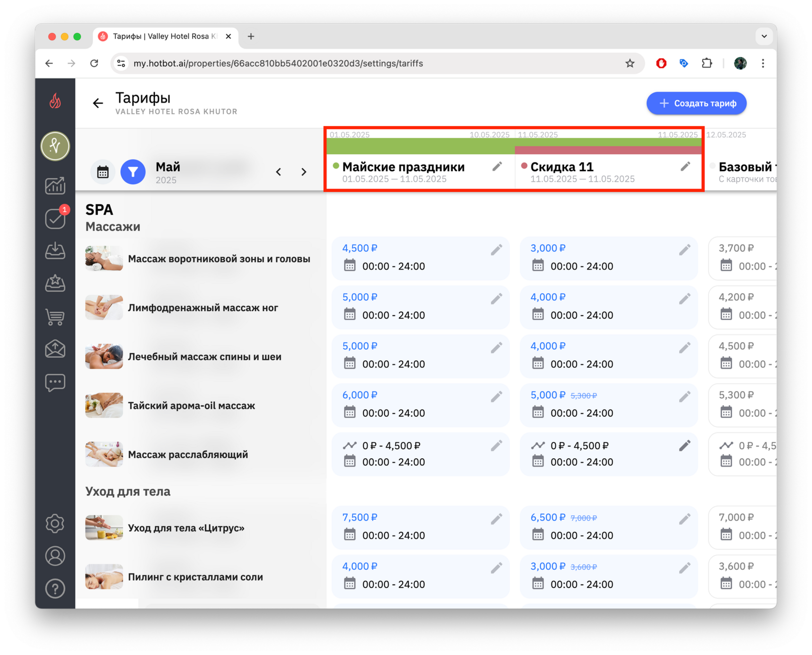Image resolution: width=812 pixels, height=655 pixels.
Task: Go to next month with right chevron
Action: 304,172
